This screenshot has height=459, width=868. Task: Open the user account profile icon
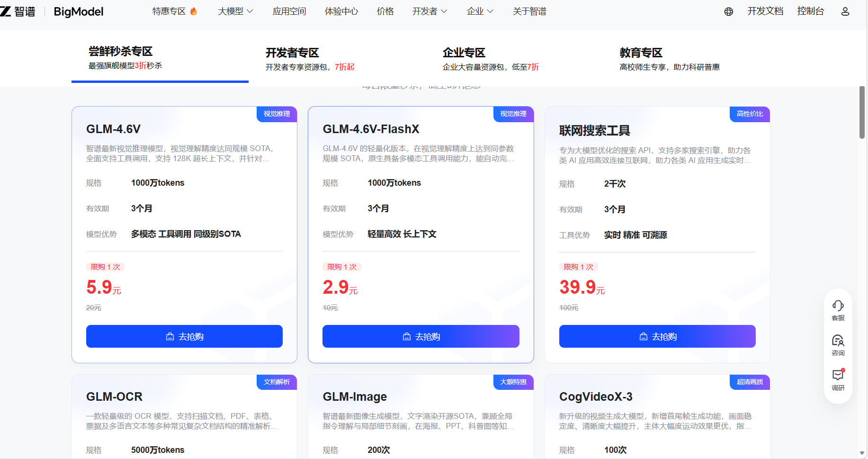point(845,12)
